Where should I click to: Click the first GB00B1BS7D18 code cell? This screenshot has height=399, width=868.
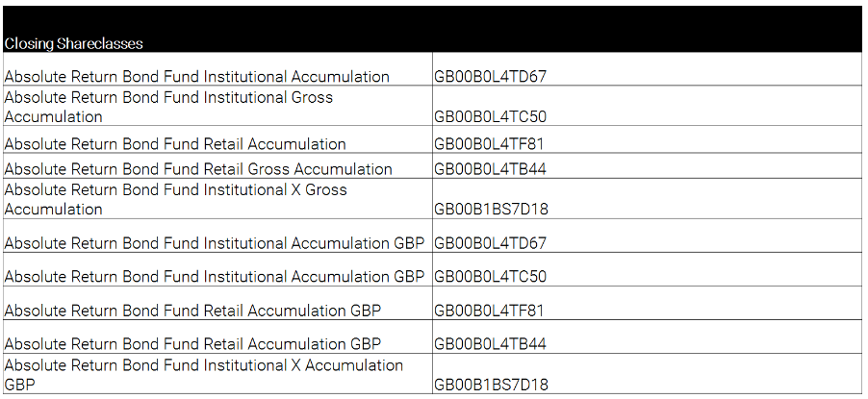[647, 199]
